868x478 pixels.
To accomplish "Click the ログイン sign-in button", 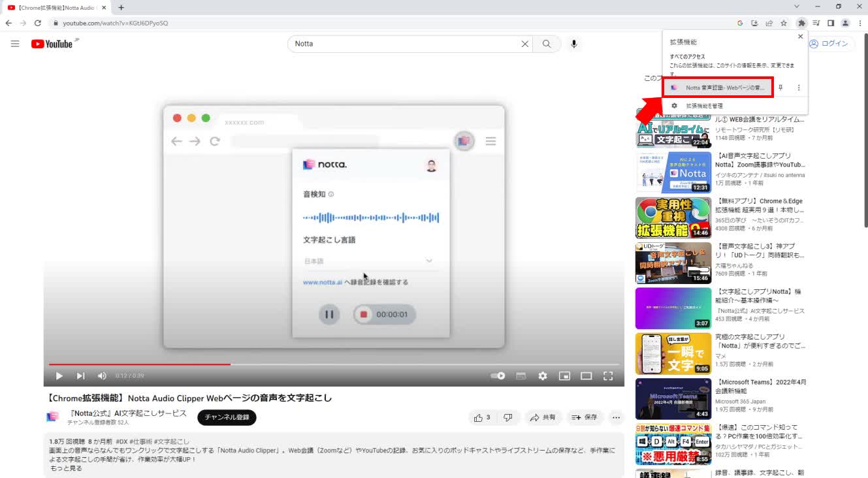I will pyautogui.click(x=829, y=44).
